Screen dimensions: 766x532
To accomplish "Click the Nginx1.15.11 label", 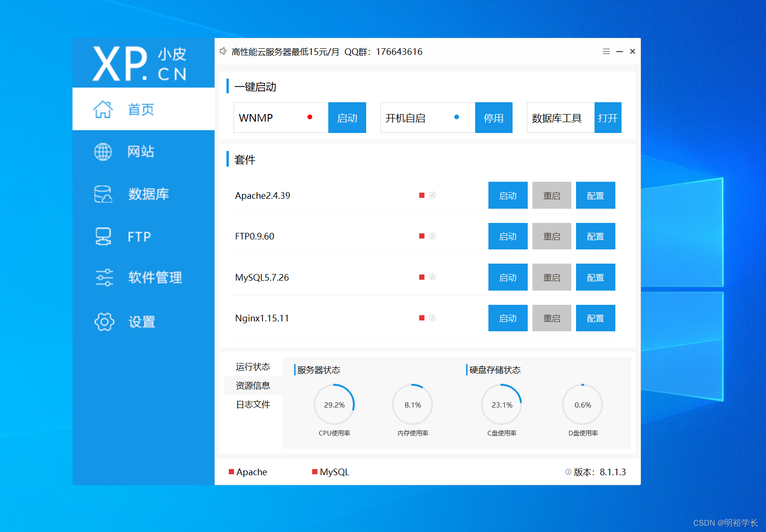I will [262, 318].
